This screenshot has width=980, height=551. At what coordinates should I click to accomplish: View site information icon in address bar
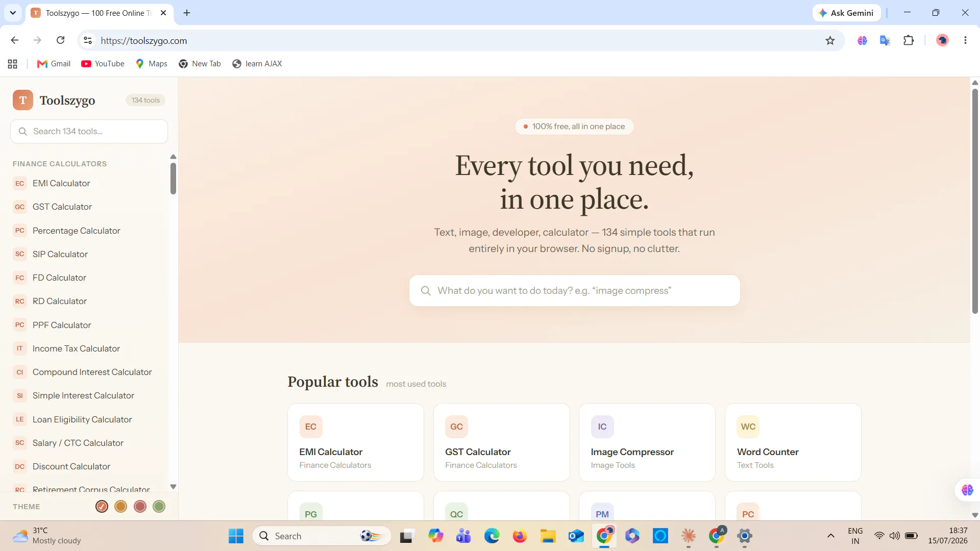[x=88, y=40]
